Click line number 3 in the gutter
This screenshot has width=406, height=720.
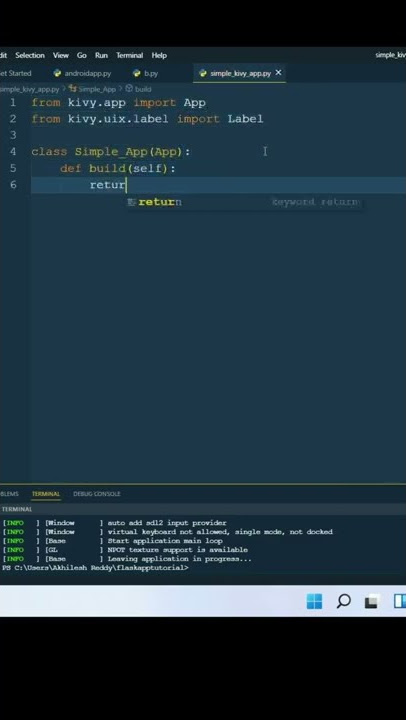[x=13, y=135]
